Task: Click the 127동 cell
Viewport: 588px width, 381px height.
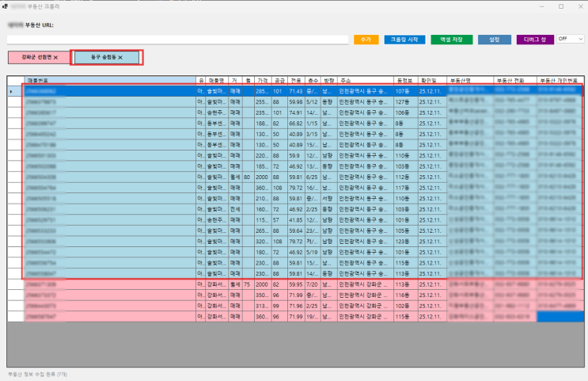Action: tap(405, 101)
